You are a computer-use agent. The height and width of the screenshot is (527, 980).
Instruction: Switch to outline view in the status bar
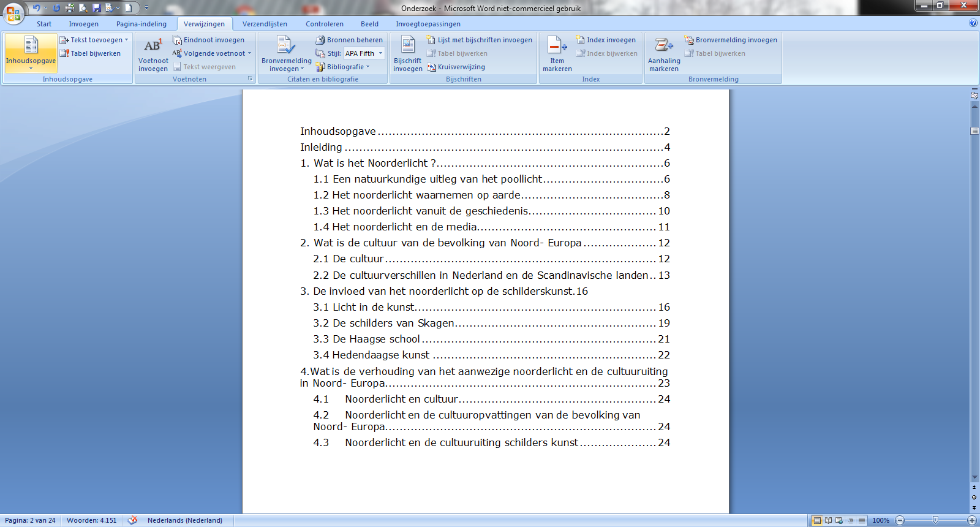tap(850, 520)
